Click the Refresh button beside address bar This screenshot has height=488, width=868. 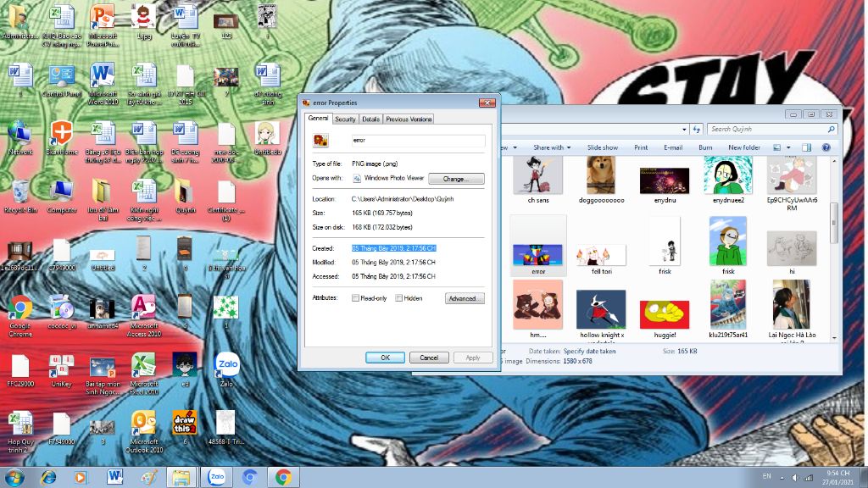[x=697, y=130]
